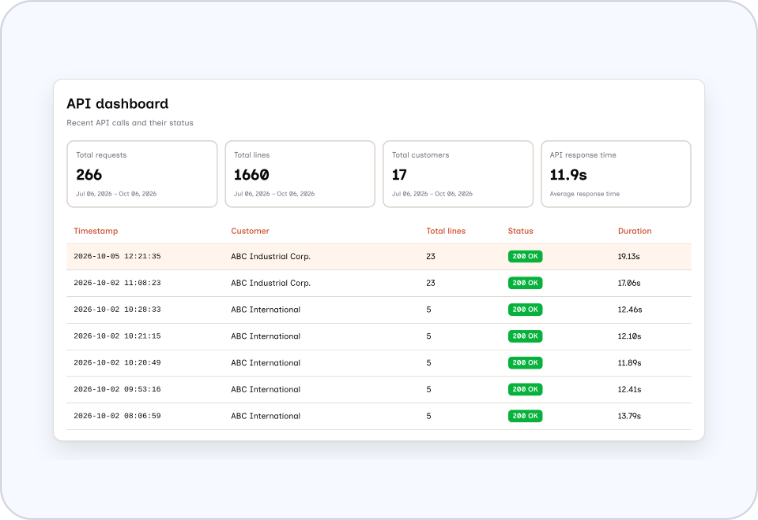The height and width of the screenshot is (520, 758).
Task: Click the Timestamp column header
Action: point(96,231)
